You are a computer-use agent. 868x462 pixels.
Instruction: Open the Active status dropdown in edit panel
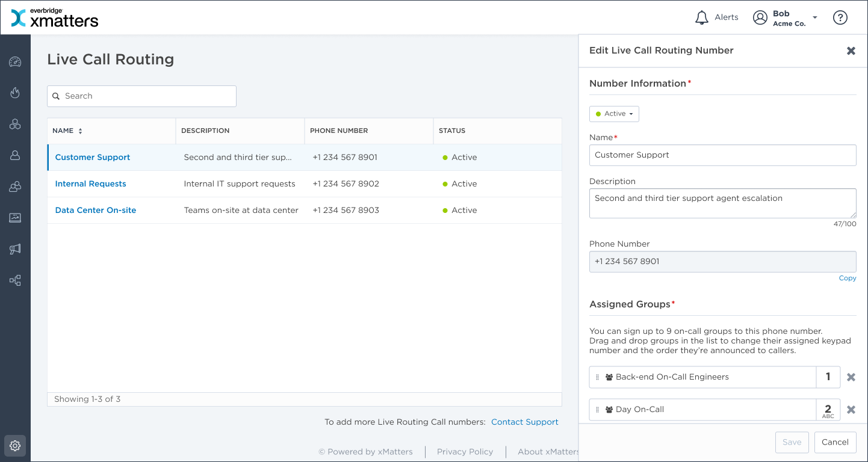point(614,114)
